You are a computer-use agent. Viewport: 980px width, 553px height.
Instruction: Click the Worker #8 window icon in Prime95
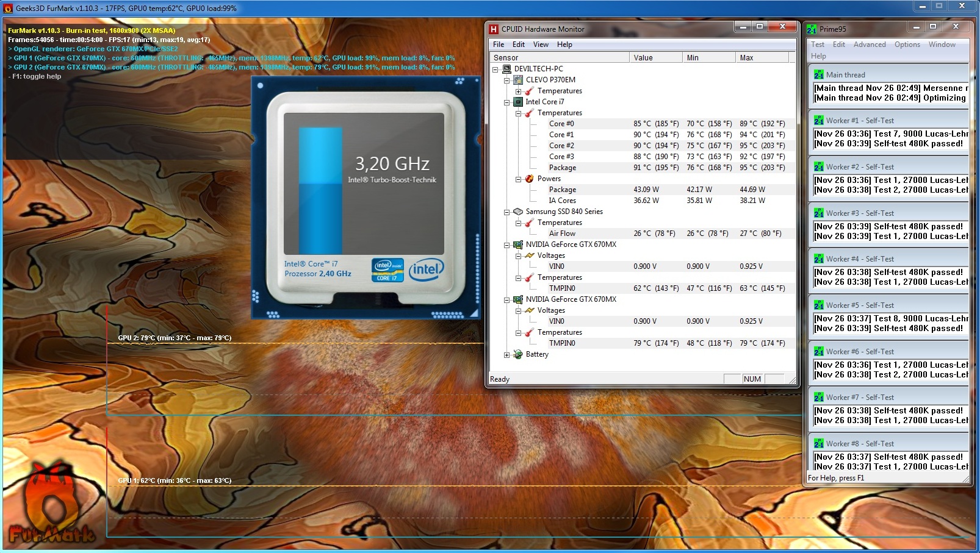click(819, 444)
